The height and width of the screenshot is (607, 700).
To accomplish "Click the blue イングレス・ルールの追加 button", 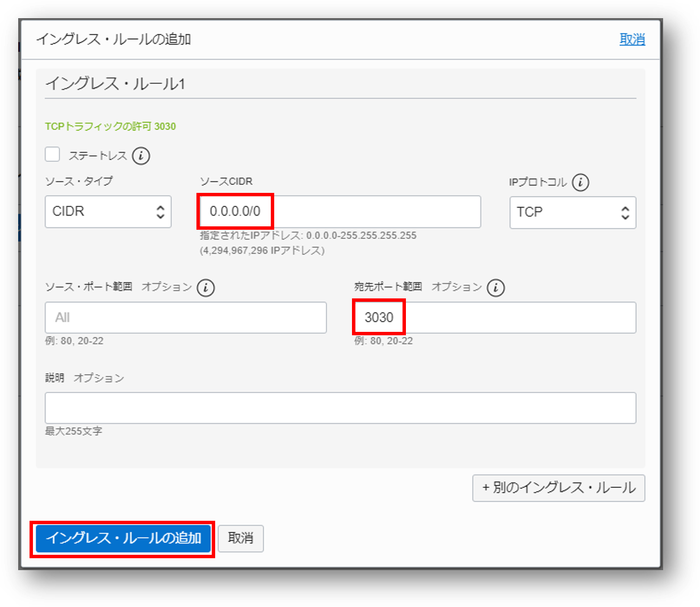I will tap(123, 538).
